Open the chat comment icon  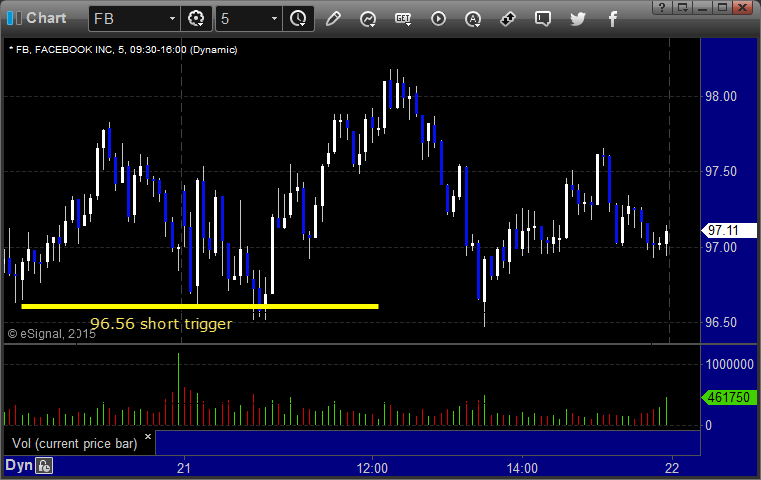point(543,19)
